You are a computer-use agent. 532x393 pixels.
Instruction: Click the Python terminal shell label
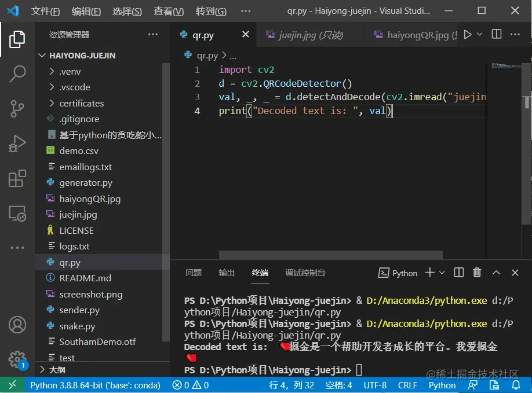(x=398, y=273)
